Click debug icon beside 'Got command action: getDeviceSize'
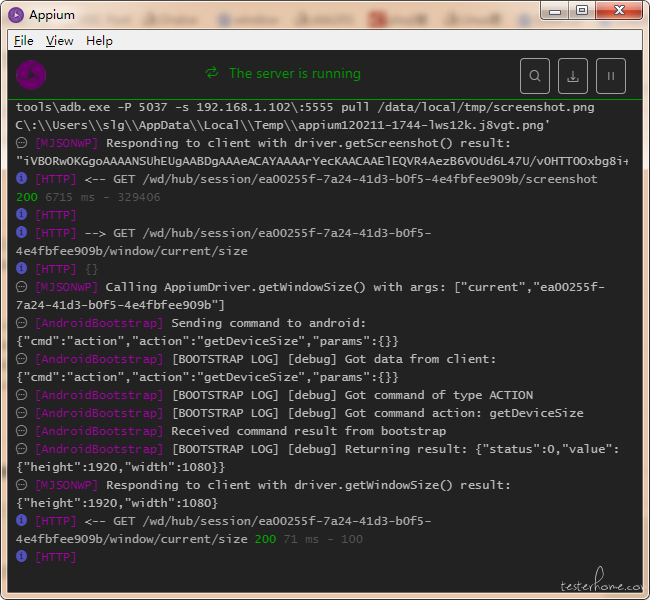This screenshot has height=600, width=650. click(x=22, y=413)
